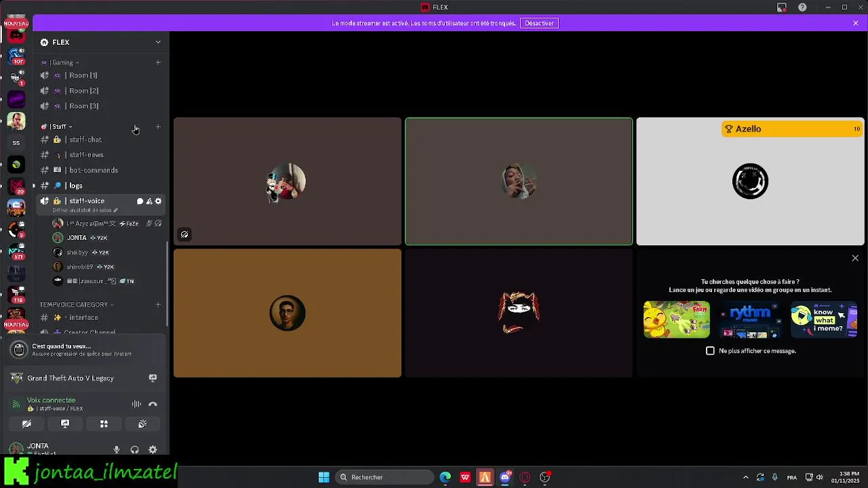Launch the Rythm music activity
868x488 pixels.
point(750,320)
